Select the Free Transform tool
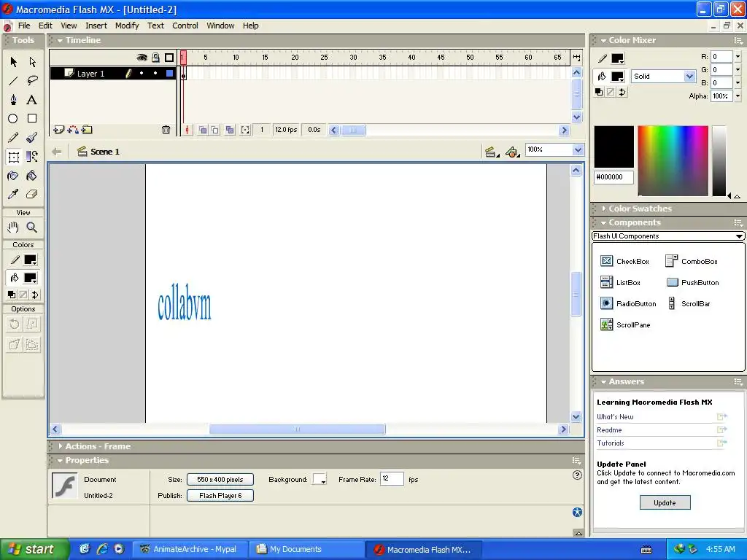Screen dimensions: 747x560 pos(13,157)
